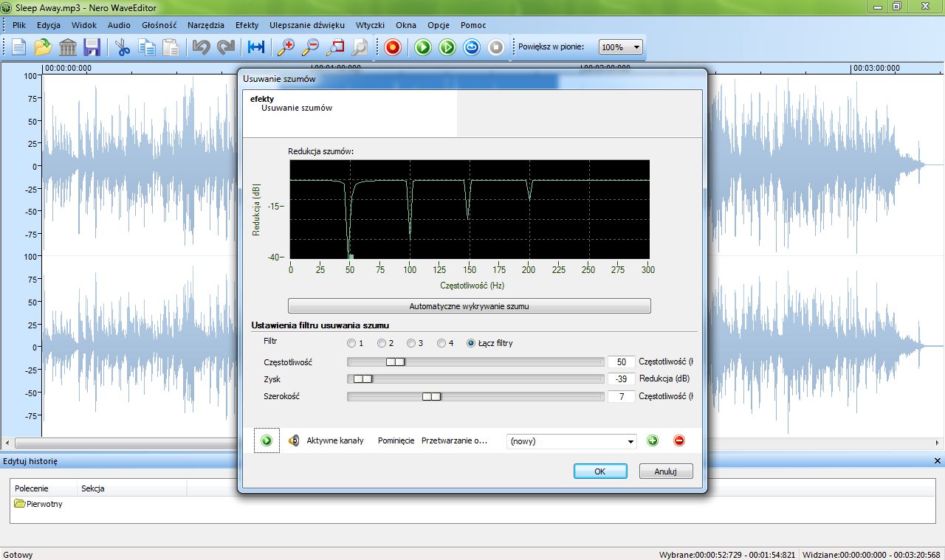Undo the last action with the toolbar arrow
Image resolution: width=945 pixels, height=560 pixels.
click(201, 47)
